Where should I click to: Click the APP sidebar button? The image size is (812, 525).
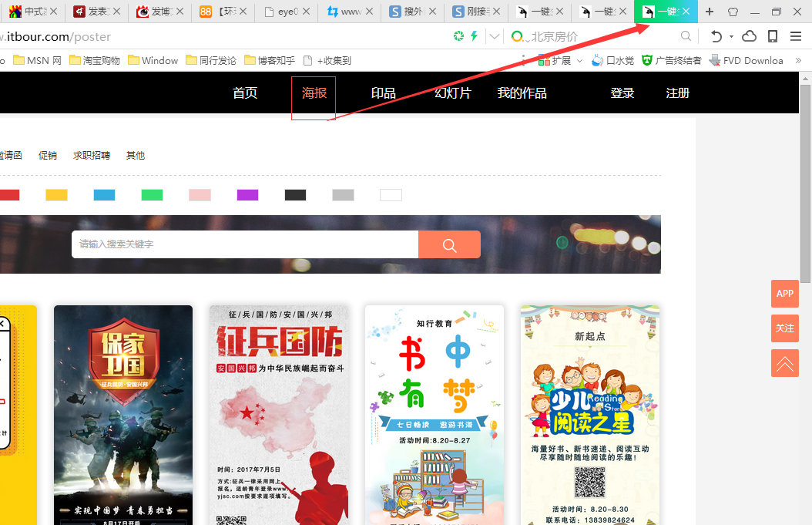coord(784,294)
